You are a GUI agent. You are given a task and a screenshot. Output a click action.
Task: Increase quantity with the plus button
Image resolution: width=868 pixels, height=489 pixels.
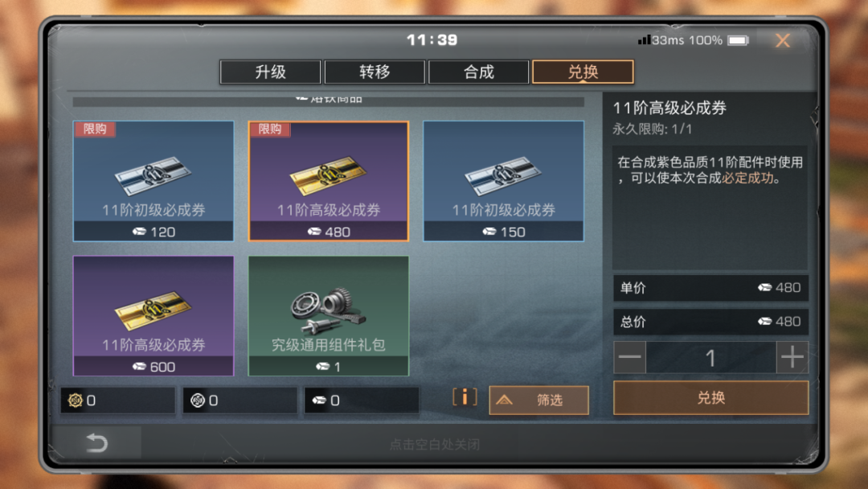click(792, 357)
